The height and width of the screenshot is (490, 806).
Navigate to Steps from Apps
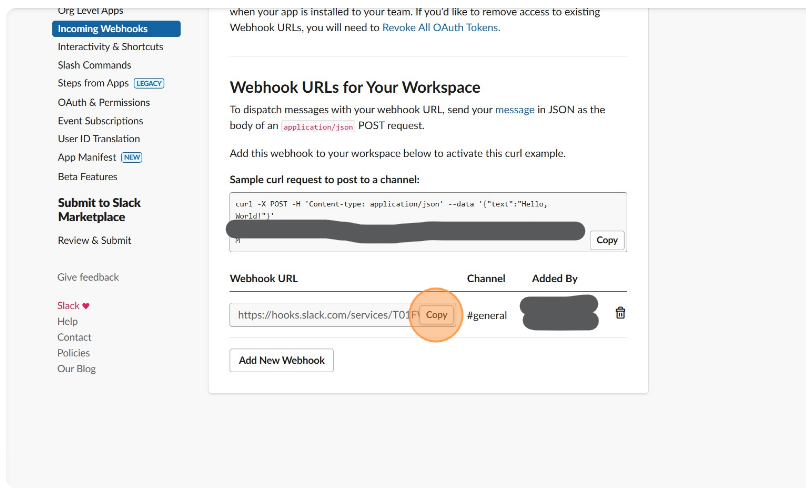click(x=93, y=83)
